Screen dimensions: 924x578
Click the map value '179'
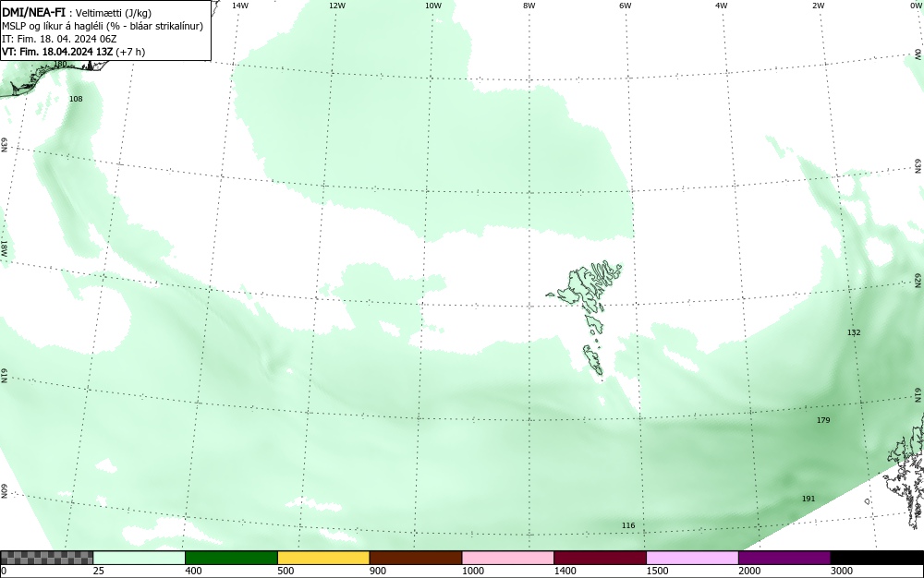[x=823, y=420]
